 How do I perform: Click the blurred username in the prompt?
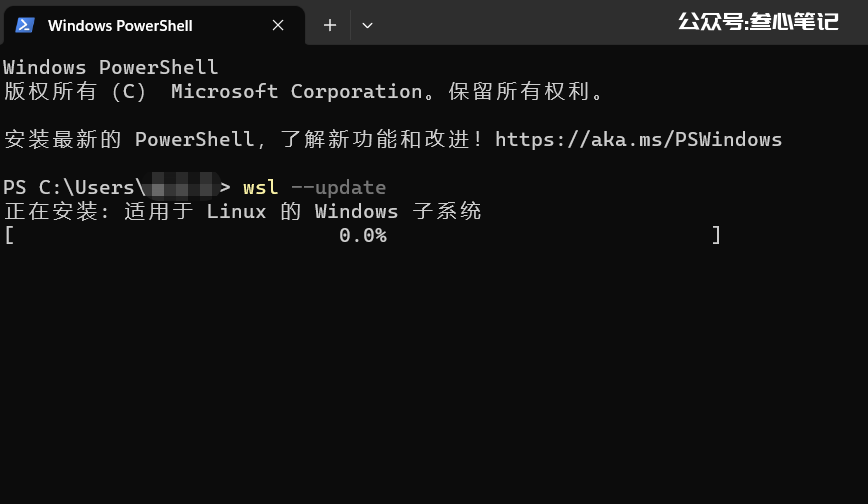(x=182, y=187)
